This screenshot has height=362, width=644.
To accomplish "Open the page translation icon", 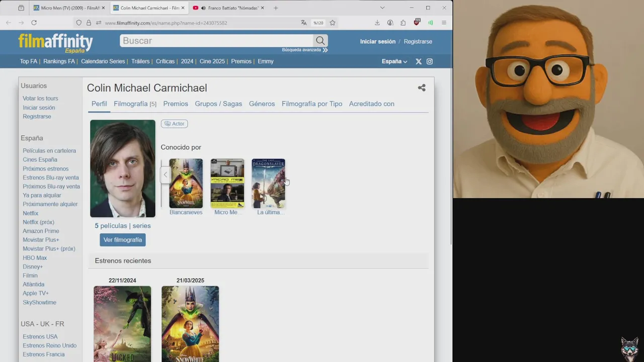I will click(303, 23).
